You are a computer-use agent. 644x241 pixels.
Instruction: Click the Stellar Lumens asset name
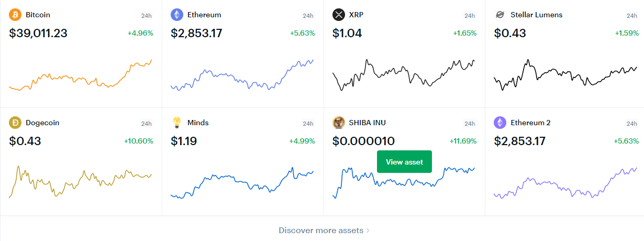coord(537,15)
